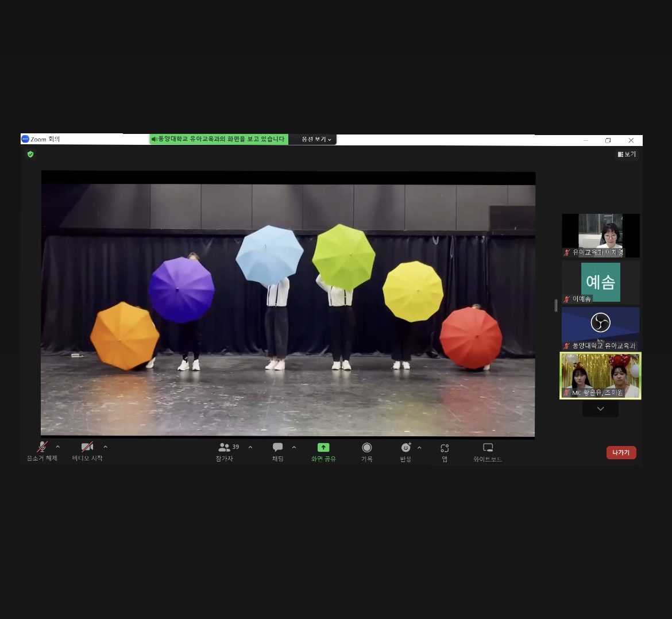Screen dimensions: 672x619
Task: Click the red 나가기 leave button
Action: click(621, 453)
